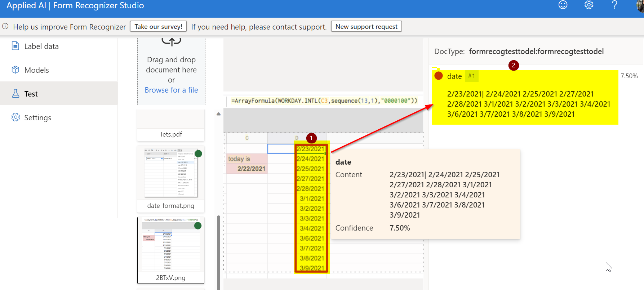
Task: Select the 2BTxV.png thumbnail
Action: pyautogui.click(x=171, y=250)
